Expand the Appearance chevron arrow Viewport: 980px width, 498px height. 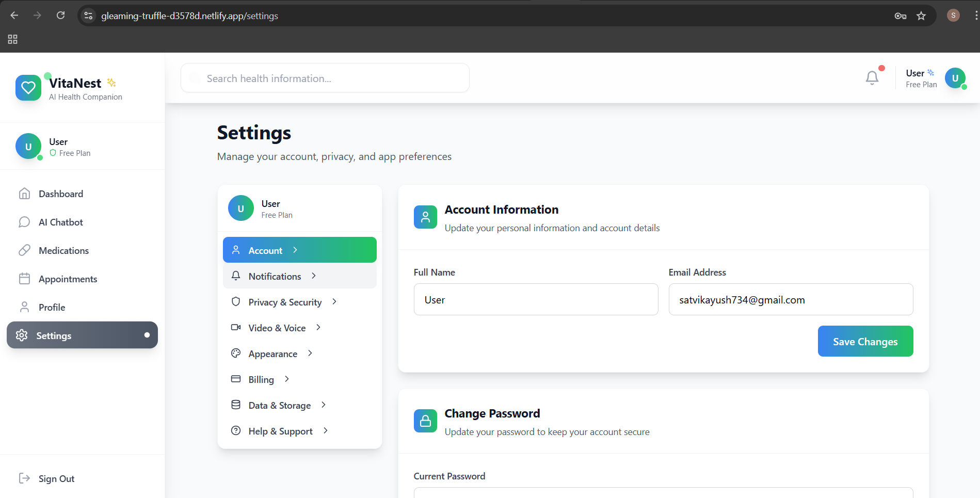pyautogui.click(x=310, y=353)
